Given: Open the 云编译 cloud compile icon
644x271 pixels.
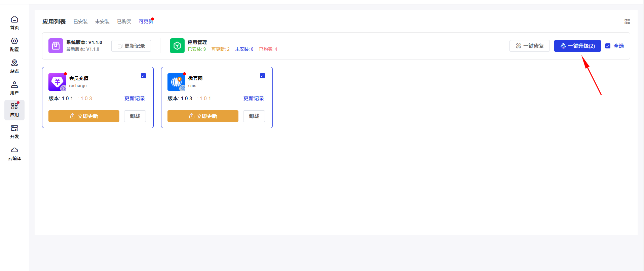Looking at the screenshot, I should [14, 150].
